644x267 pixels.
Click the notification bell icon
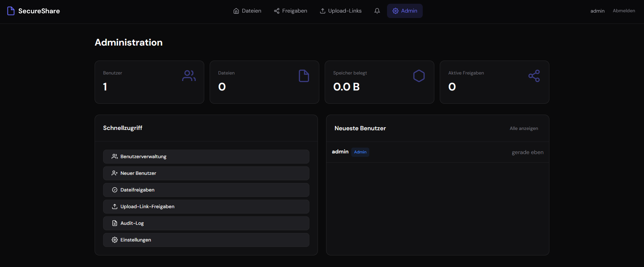[x=377, y=11]
